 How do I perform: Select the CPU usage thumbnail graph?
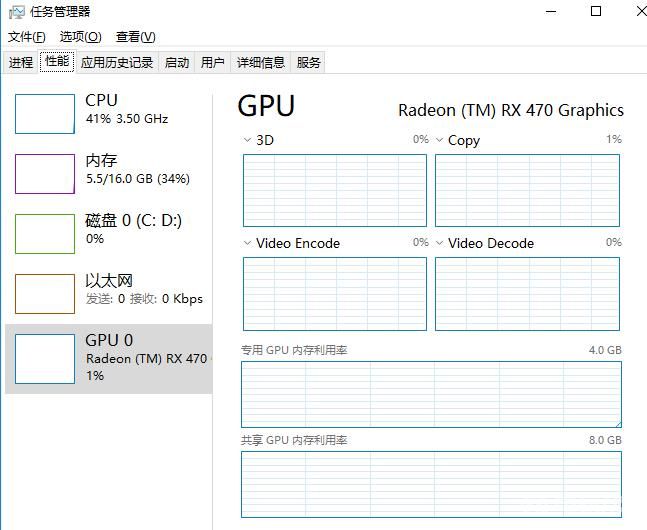click(45, 114)
